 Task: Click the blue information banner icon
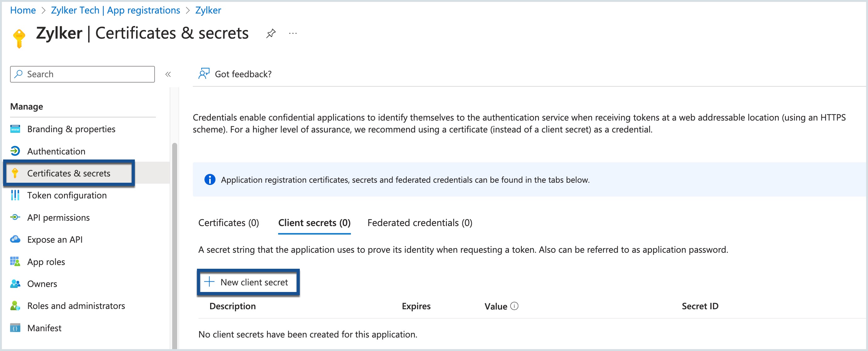[209, 179]
